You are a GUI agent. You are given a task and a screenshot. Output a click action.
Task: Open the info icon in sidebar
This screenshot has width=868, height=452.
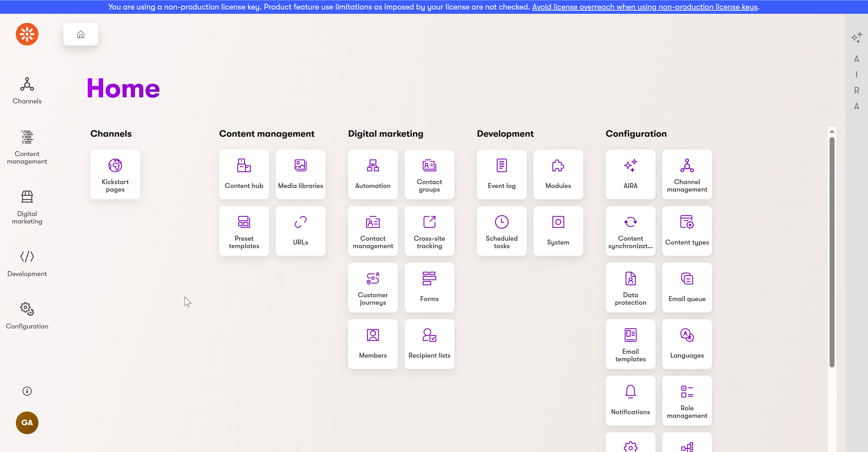point(27,391)
